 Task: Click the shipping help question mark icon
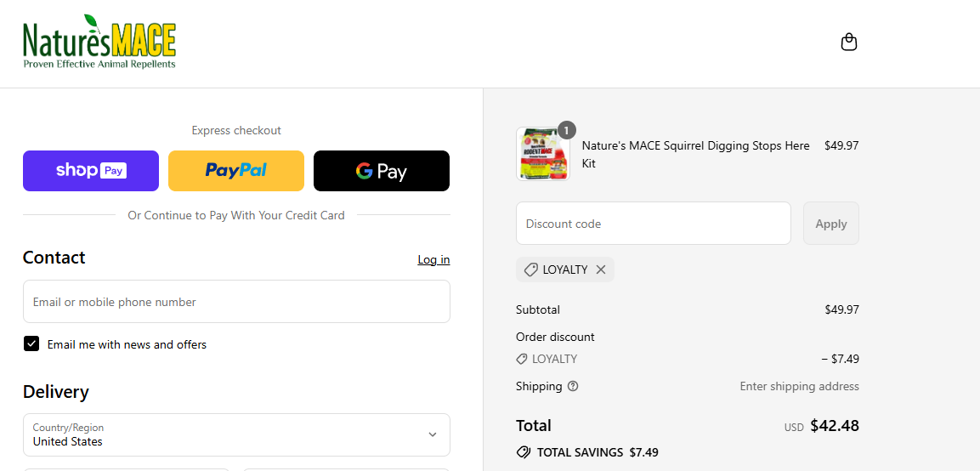click(x=573, y=386)
